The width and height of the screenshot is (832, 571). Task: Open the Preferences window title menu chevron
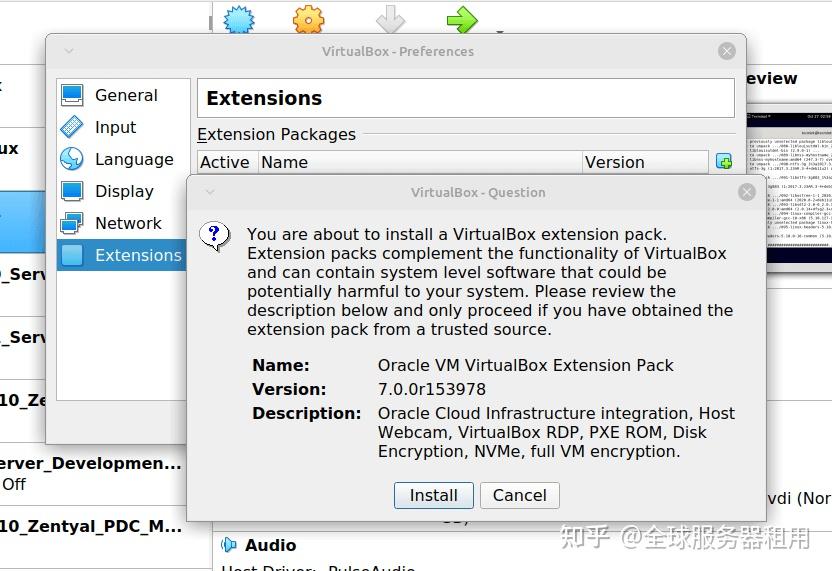69,51
